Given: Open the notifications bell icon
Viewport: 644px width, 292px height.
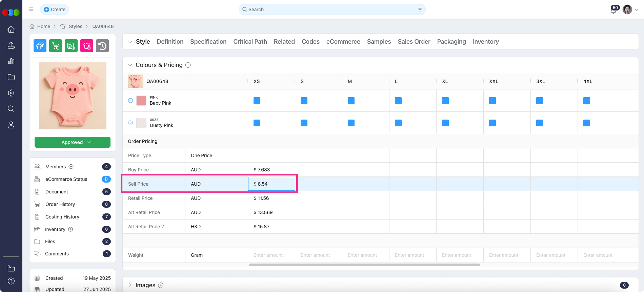Looking at the screenshot, I should point(613,10).
